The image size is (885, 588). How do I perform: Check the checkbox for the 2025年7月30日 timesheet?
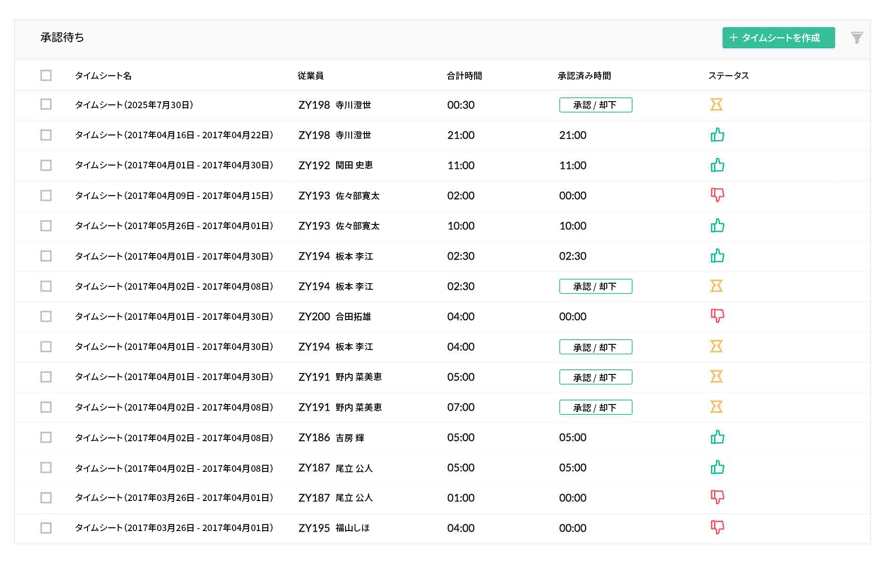pos(46,105)
